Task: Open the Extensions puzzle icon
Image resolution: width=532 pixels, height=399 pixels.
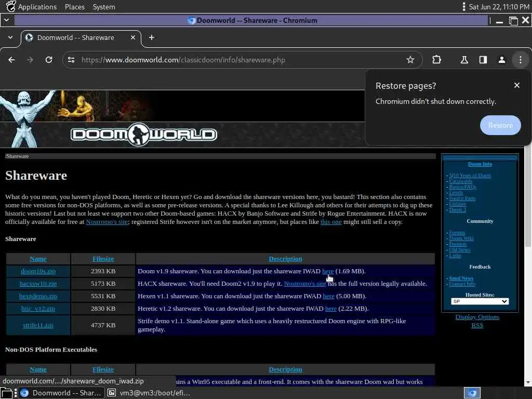Action: (436, 60)
